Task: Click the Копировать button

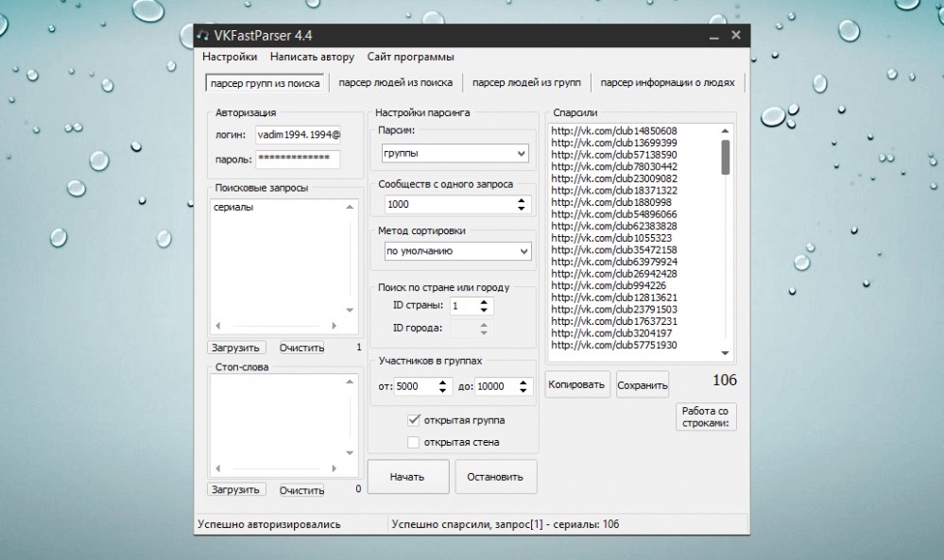Action: point(576,384)
